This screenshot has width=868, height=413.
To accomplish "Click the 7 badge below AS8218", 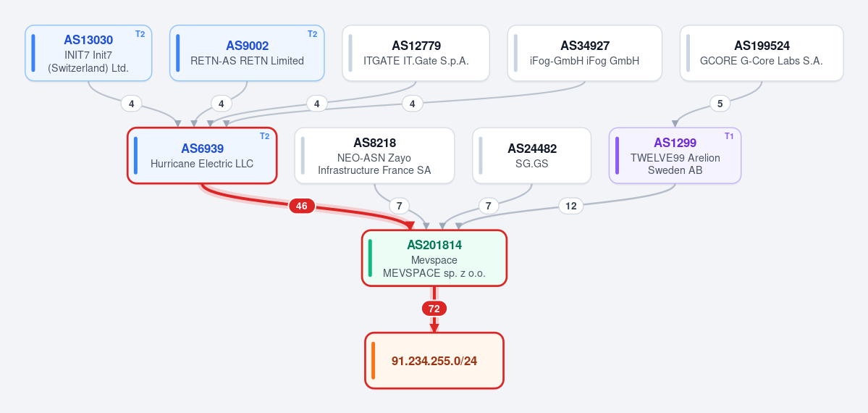I will click(x=399, y=206).
